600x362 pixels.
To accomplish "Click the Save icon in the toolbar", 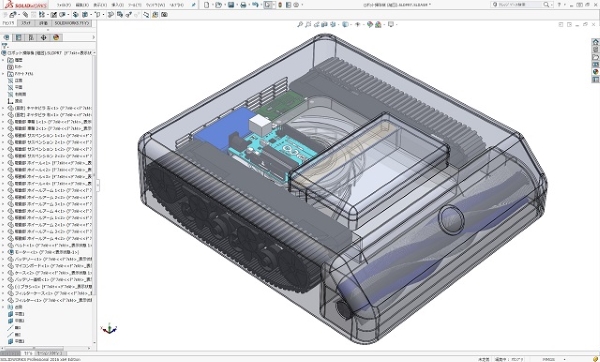I will point(231,5).
